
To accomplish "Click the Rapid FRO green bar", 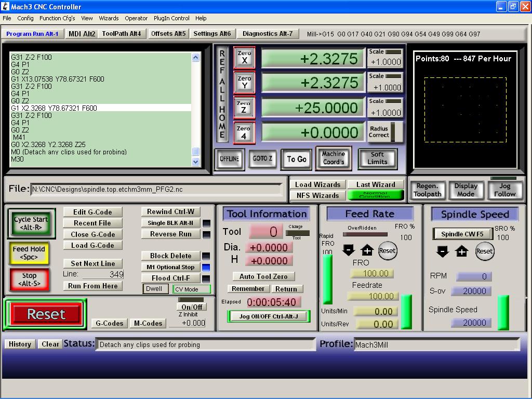I will click(327, 279).
